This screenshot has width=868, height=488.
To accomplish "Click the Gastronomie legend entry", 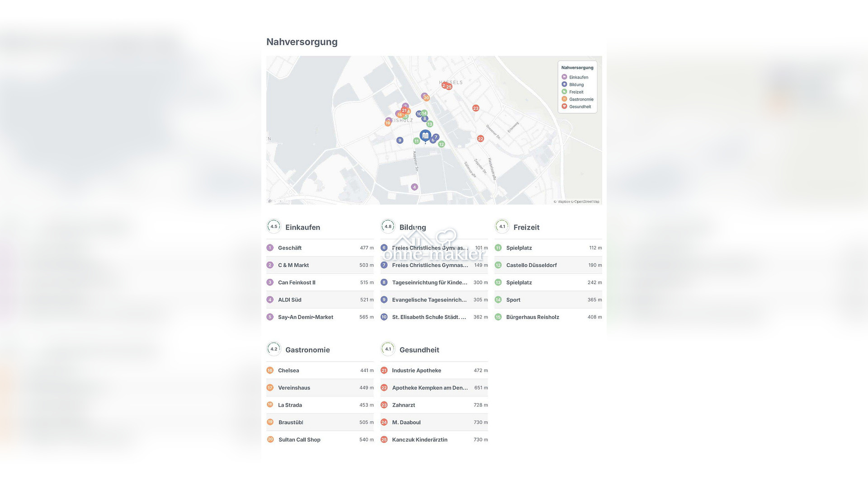I will (581, 99).
